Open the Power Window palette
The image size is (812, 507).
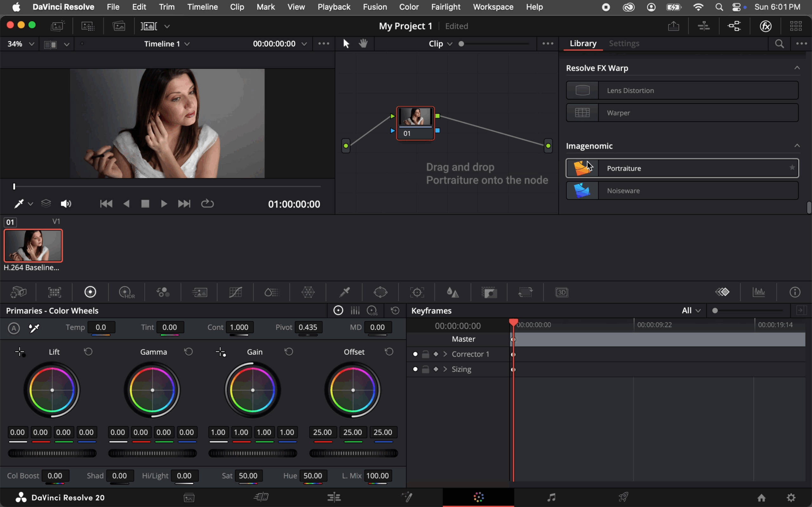pos(381,292)
